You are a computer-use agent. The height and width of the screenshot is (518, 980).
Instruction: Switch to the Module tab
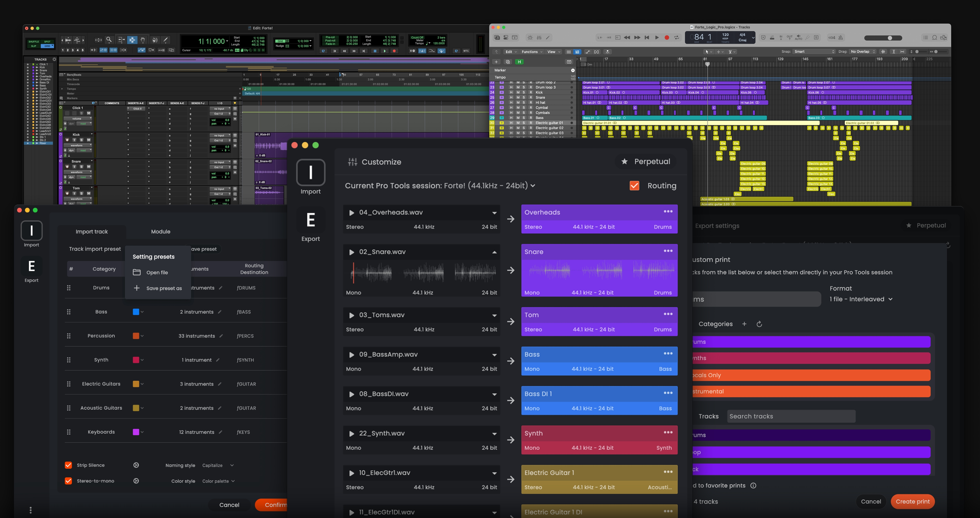tap(161, 231)
